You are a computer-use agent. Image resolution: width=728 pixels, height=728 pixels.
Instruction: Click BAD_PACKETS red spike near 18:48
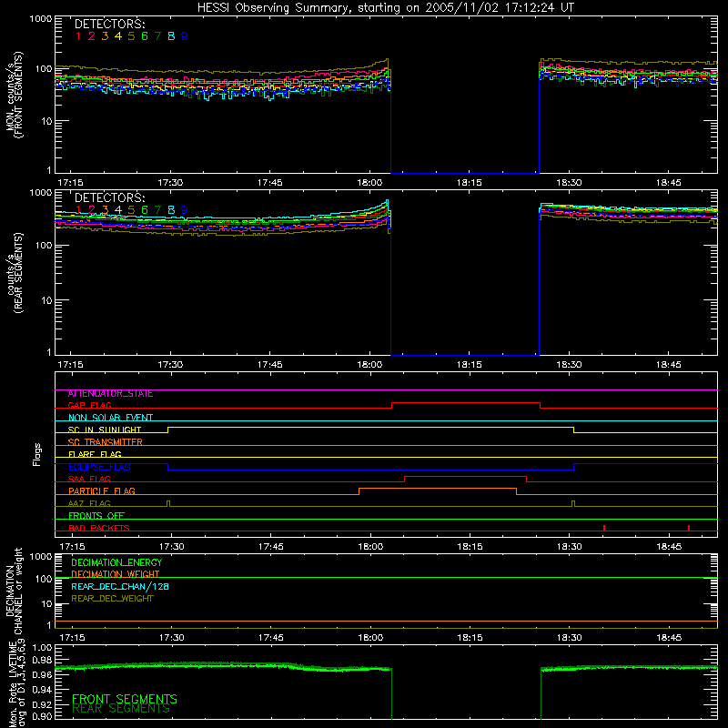689,528
